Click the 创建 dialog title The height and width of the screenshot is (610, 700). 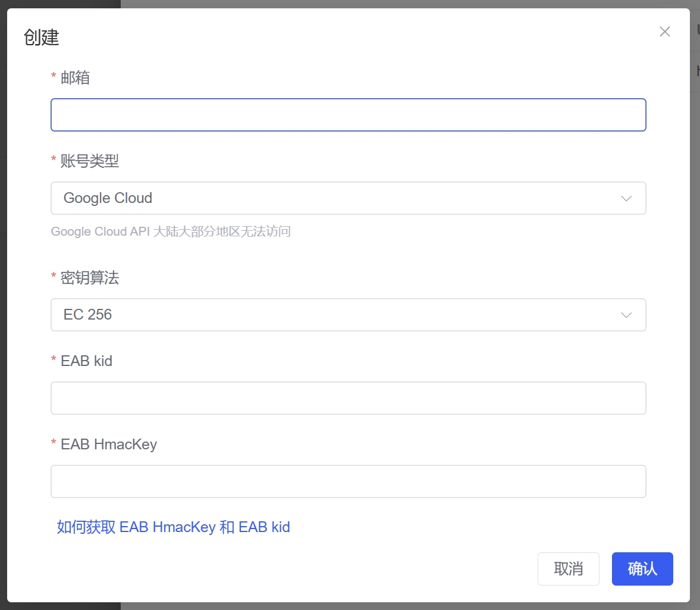pos(40,38)
